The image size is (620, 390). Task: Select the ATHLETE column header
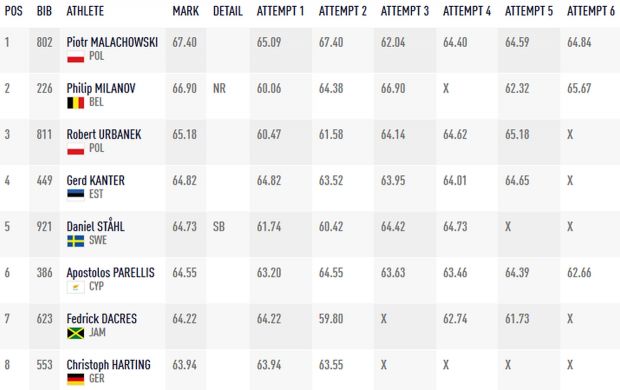[85, 11]
